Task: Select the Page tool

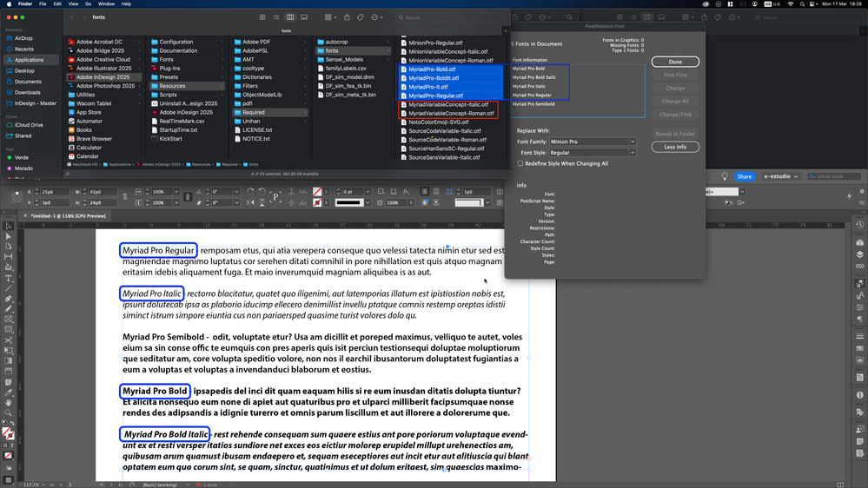Action: (x=9, y=247)
